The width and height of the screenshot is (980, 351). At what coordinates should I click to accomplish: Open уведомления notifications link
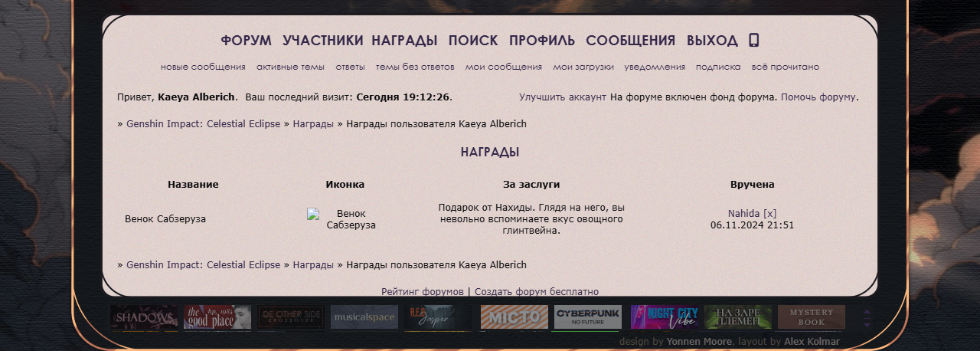[655, 67]
